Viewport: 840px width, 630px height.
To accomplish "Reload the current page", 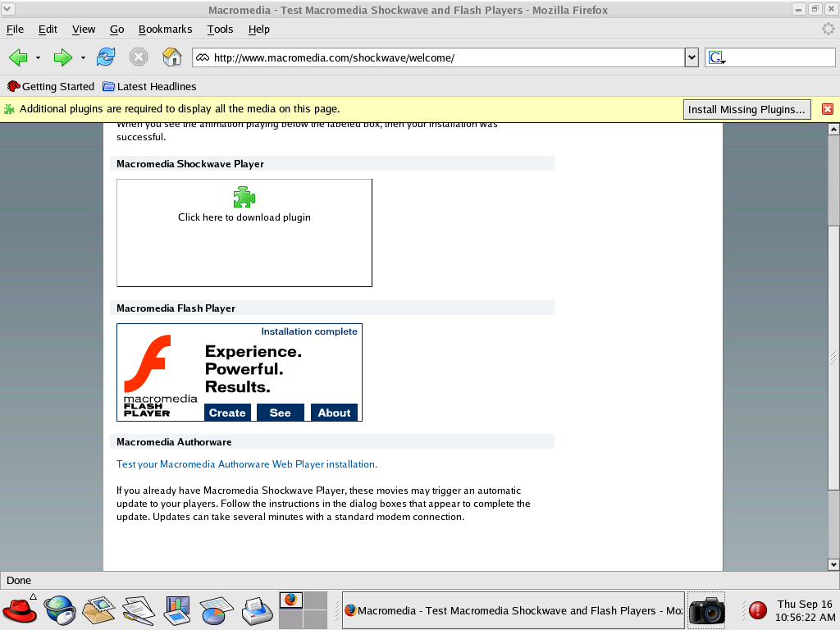I will [x=106, y=57].
